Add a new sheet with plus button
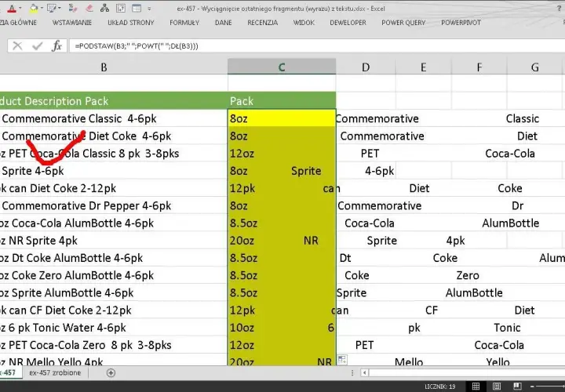The height and width of the screenshot is (392, 565). (111, 373)
